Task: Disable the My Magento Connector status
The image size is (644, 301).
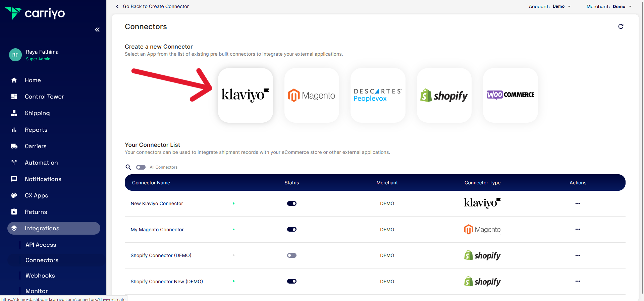Action: pyautogui.click(x=292, y=229)
